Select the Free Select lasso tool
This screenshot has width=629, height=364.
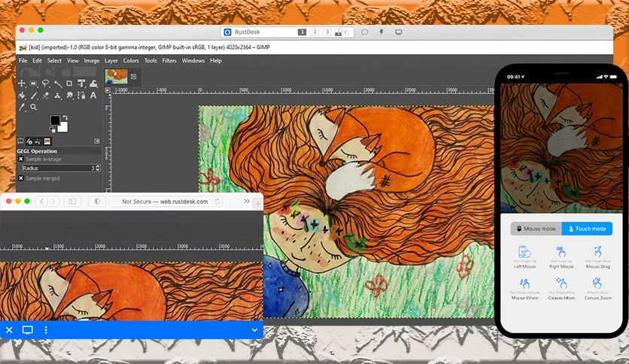point(46,83)
